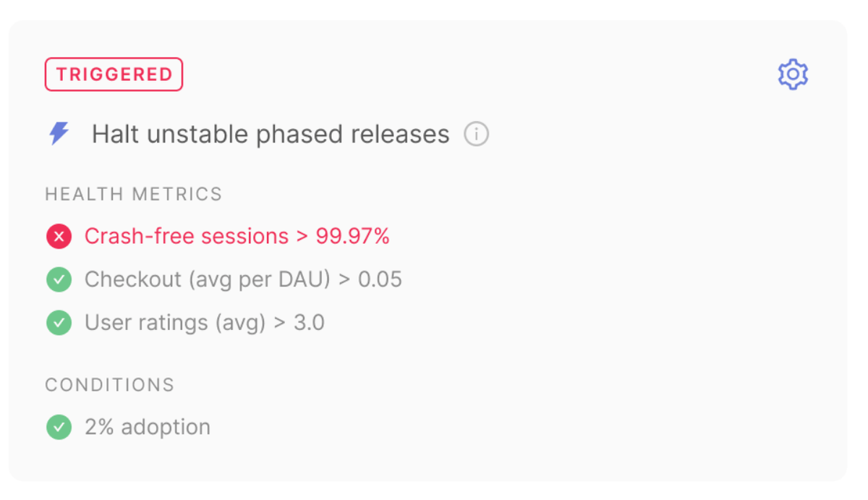Click the HEALTH METRICS section heading
This screenshot has height=500, width=868.
[134, 194]
